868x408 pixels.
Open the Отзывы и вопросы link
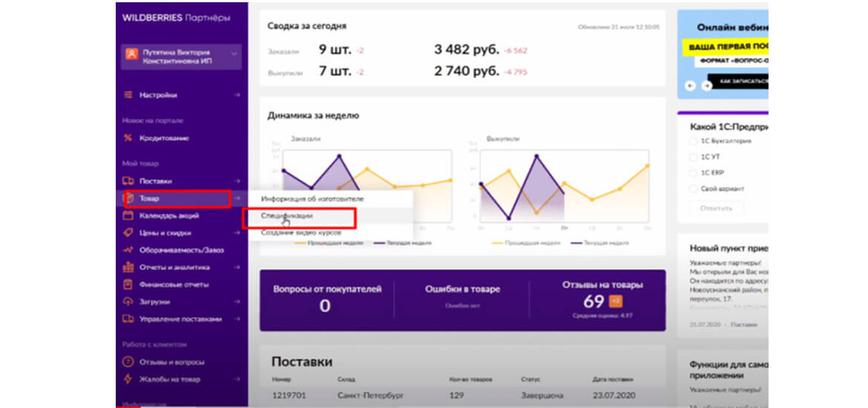click(171, 362)
